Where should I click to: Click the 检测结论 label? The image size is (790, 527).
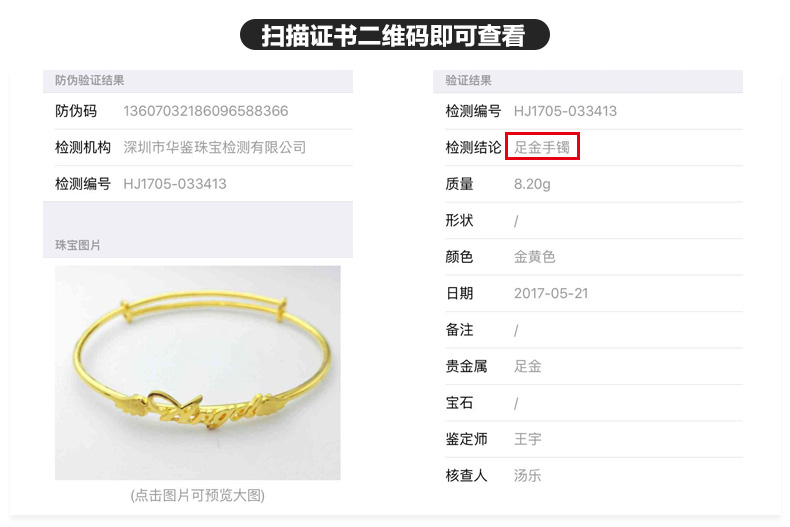[x=473, y=147]
